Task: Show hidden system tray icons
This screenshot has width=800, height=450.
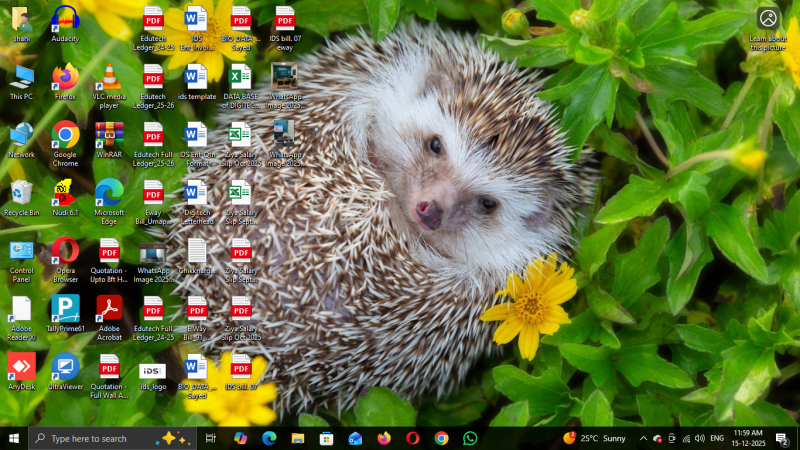Action: click(643, 438)
